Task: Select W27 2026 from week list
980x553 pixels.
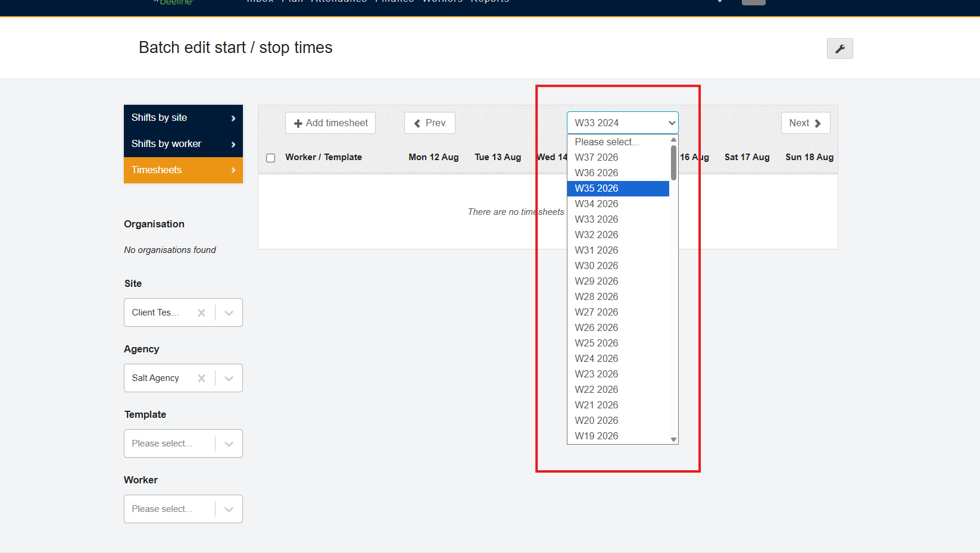Action: pyautogui.click(x=618, y=312)
